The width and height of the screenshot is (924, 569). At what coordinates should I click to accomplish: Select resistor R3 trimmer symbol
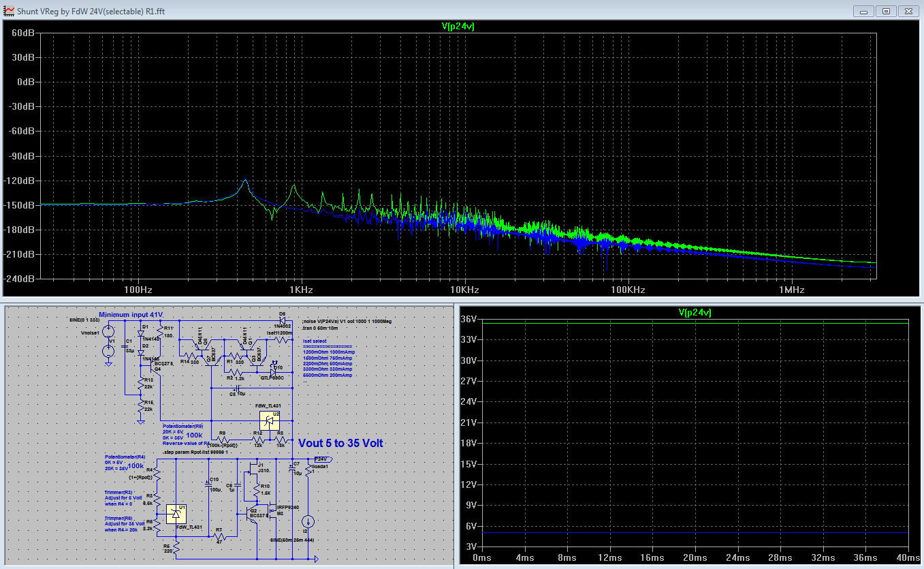pyautogui.click(x=157, y=499)
